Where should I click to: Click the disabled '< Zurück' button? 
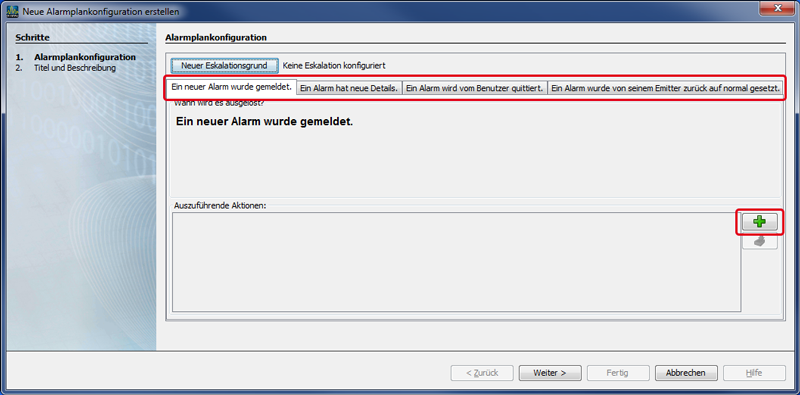click(x=482, y=373)
